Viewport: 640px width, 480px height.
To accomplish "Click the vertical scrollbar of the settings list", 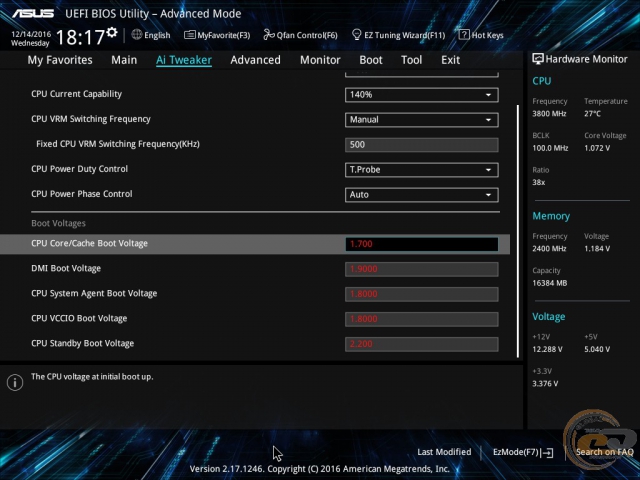I will pyautogui.click(x=518, y=231).
